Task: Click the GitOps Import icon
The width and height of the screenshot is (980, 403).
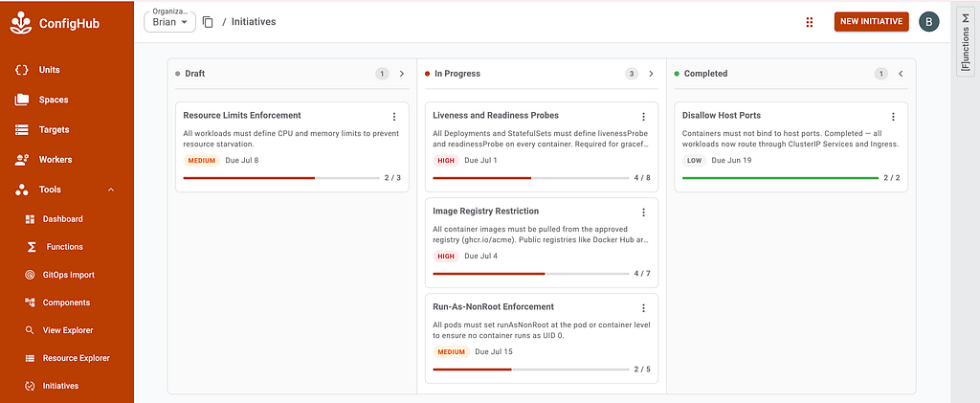Action: point(30,275)
